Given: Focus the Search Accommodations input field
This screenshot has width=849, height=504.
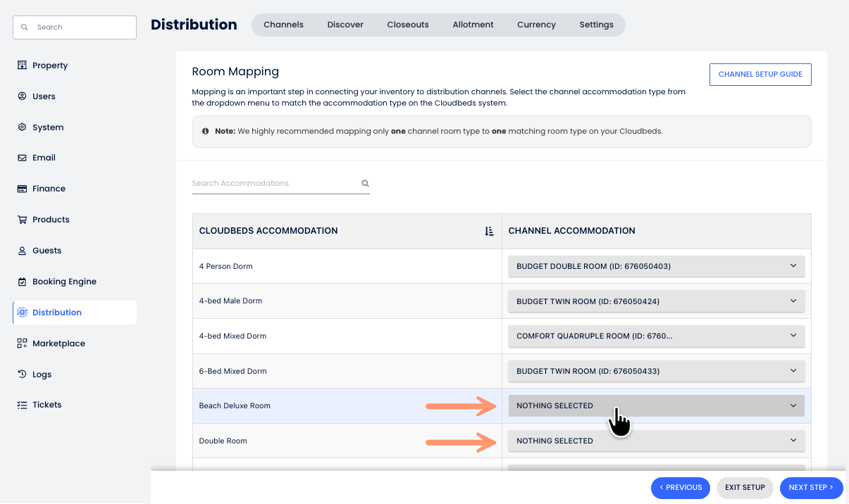Looking at the screenshot, I should coord(275,184).
